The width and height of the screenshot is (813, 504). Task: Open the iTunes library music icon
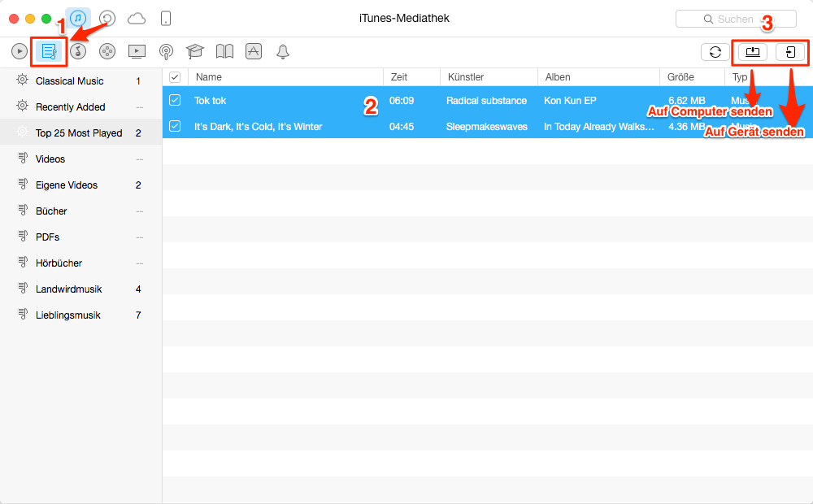click(x=78, y=19)
